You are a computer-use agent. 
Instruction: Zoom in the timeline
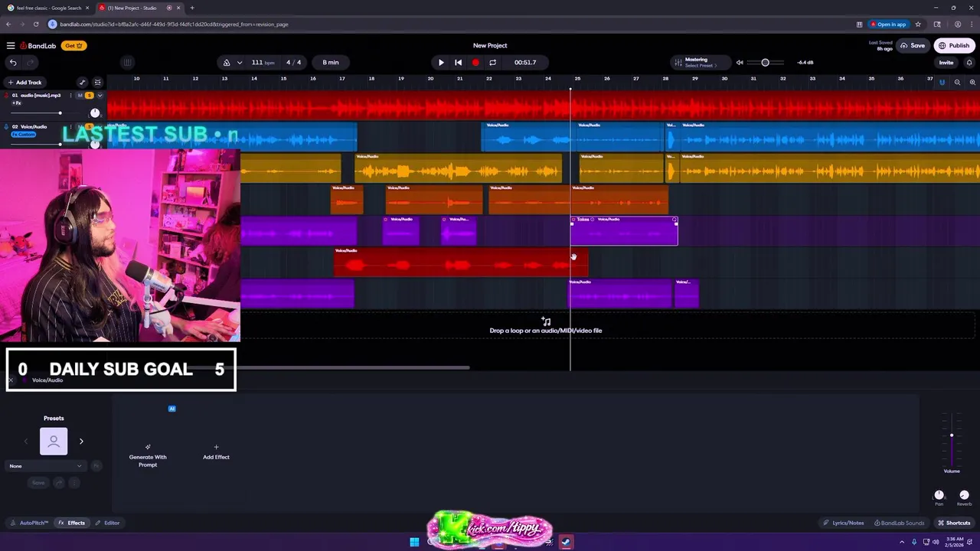972,83
